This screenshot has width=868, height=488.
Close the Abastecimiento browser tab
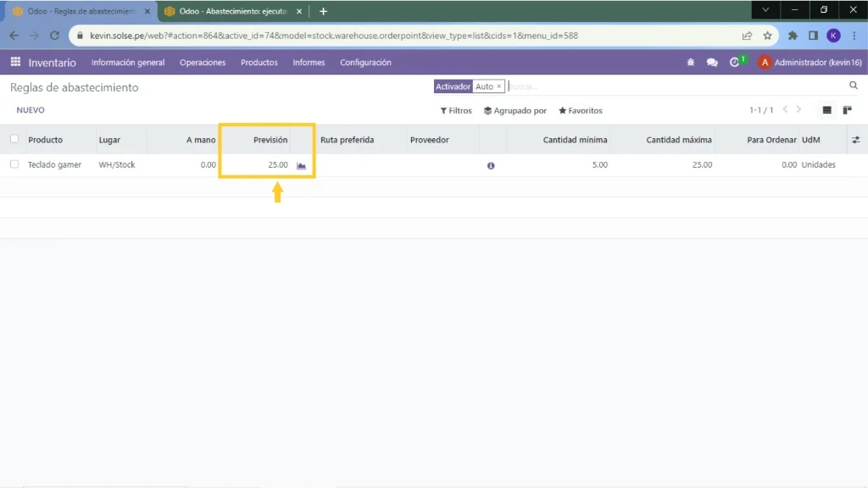(299, 11)
